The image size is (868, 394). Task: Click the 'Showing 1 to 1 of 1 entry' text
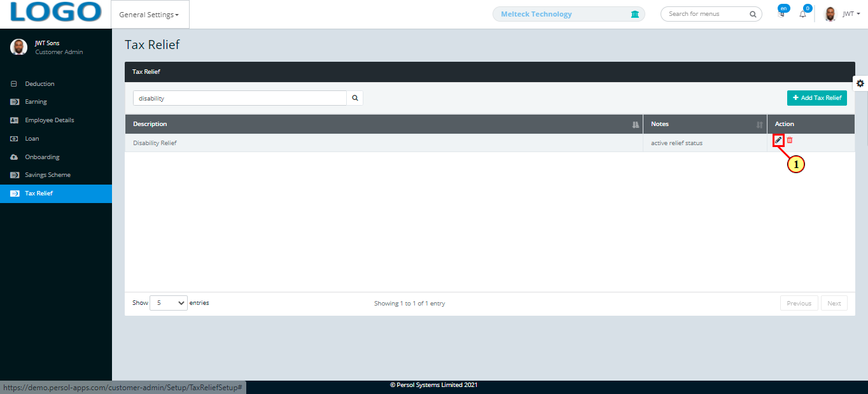(410, 304)
